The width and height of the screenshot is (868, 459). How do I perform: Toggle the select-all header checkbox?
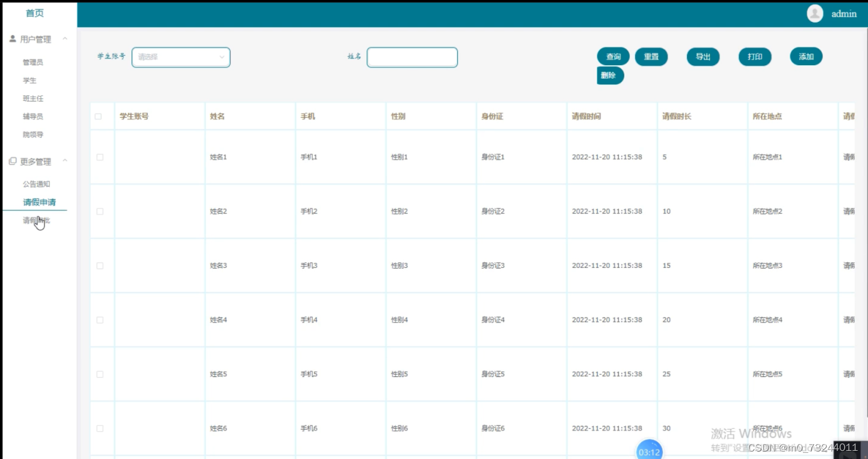point(98,116)
